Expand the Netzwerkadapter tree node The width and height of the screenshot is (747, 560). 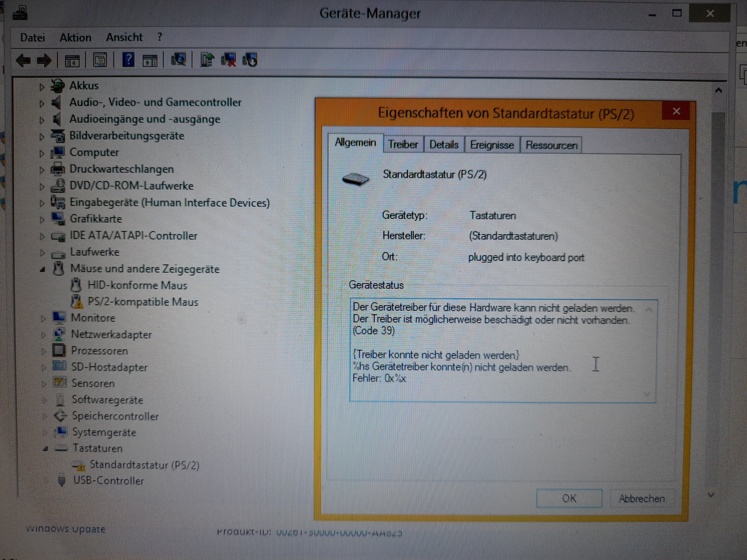click(43, 335)
